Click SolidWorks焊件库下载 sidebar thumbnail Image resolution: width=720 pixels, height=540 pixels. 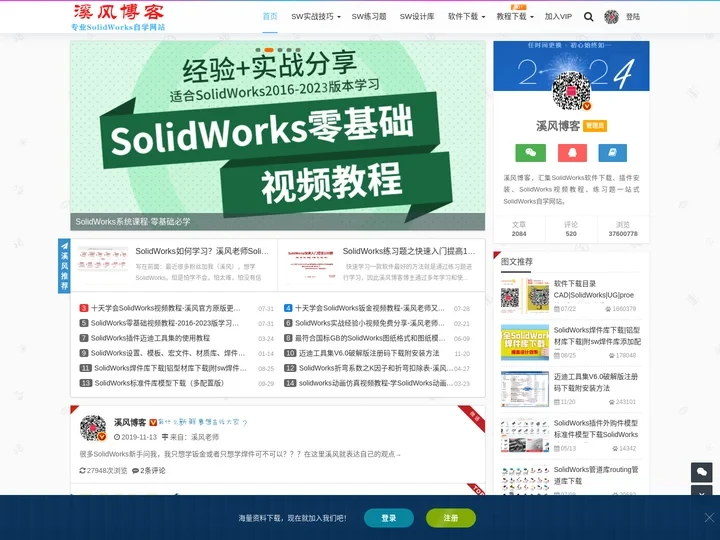[525, 343]
